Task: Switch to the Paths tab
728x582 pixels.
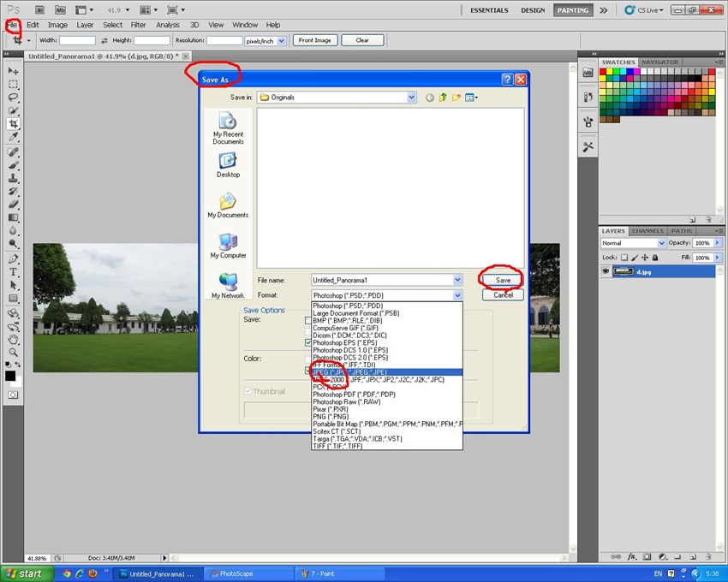Action: click(x=681, y=231)
